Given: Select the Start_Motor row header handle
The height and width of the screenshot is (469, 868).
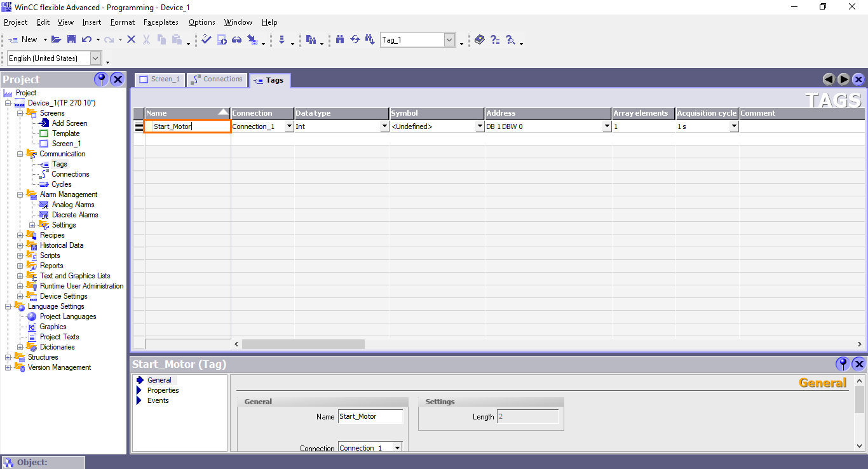Looking at the screenshot, I should (x=139, y=126).
